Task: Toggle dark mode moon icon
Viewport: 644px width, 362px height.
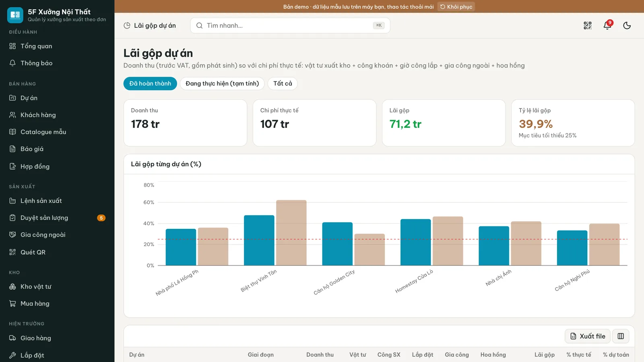Action: pos(627,25)
